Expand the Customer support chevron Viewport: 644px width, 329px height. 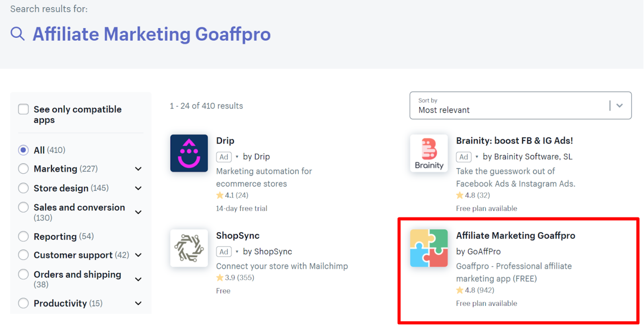click(x=138, y=255)
